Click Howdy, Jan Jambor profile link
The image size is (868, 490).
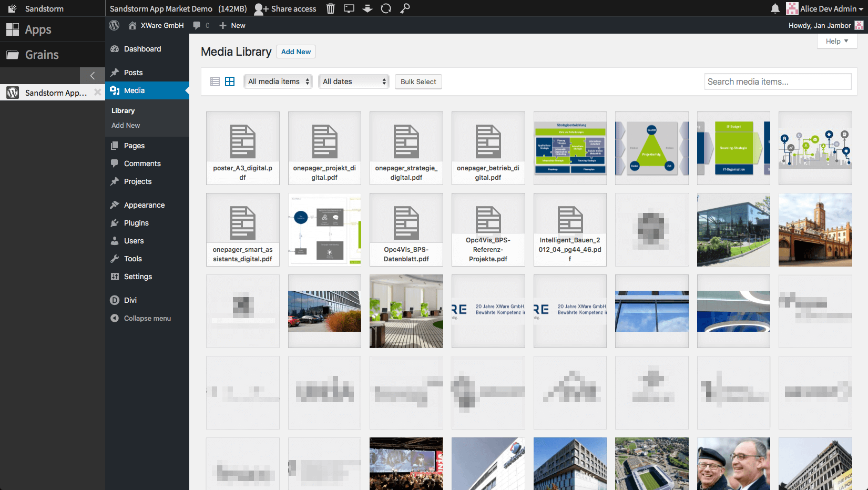tap(825, 25)
